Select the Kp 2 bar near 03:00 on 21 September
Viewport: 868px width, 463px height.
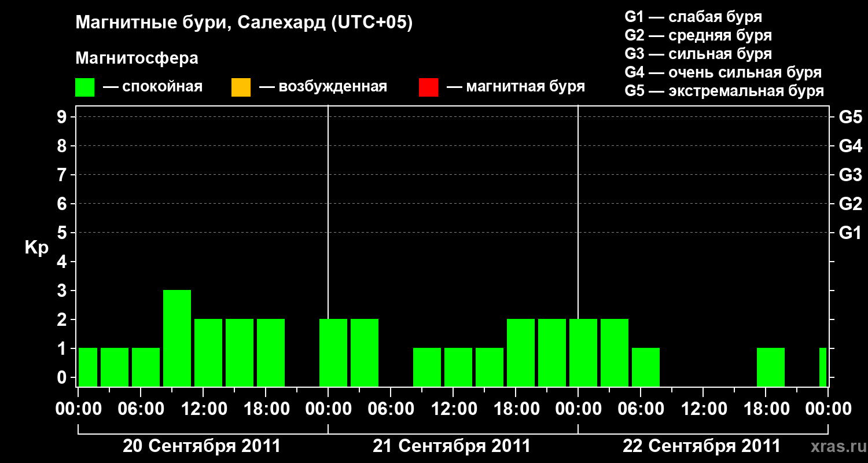(x=365, y=352)
